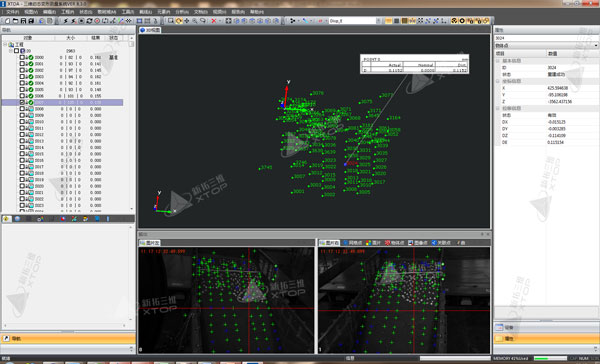Open the first menu in menu bar
This screenshot has height=364, width=600.
coord(13,12)
